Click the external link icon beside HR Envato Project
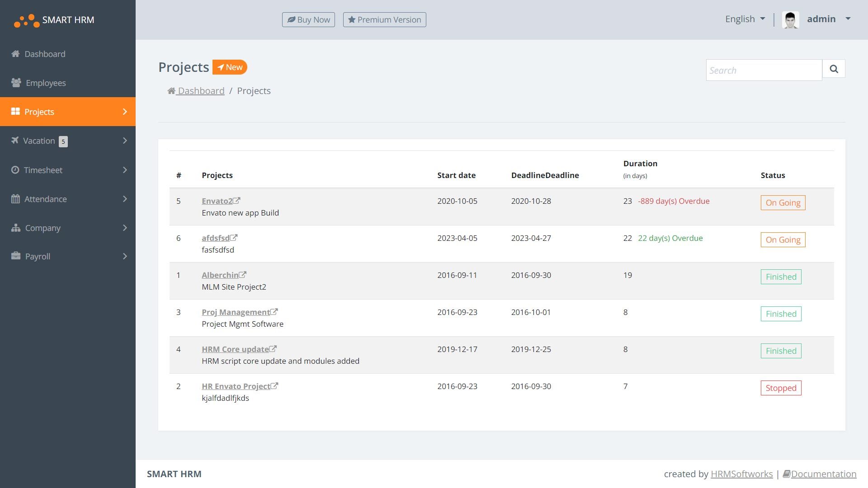 (274, 386)
